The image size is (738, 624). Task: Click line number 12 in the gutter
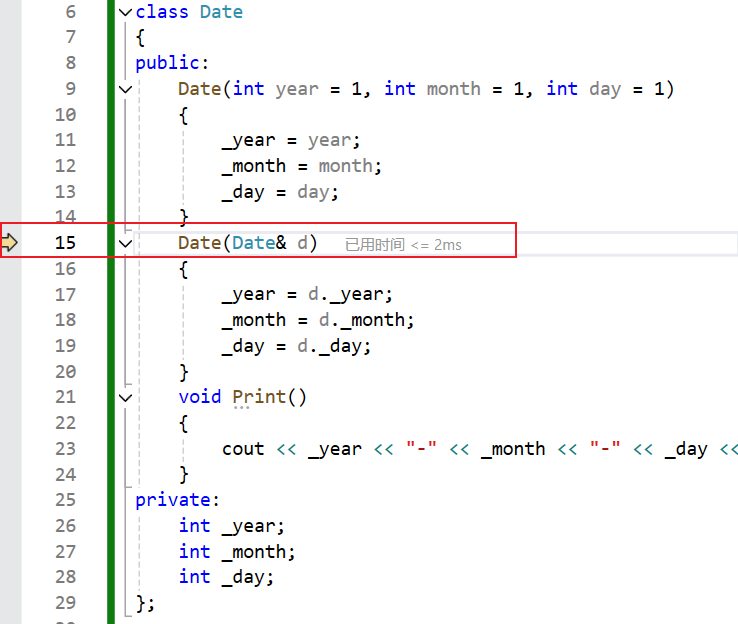click(x=65, y=166)
